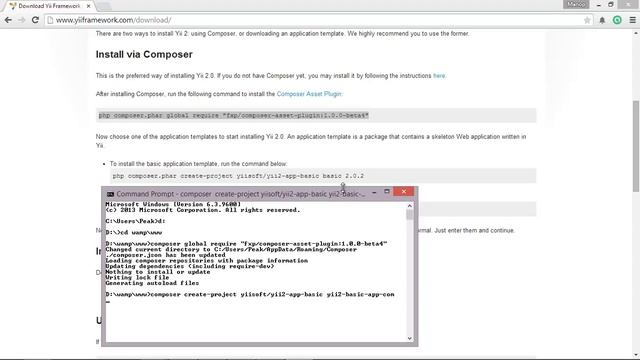Click the browser forward arrow
Screen dimensions: 640x360
[x=22, y=20]
